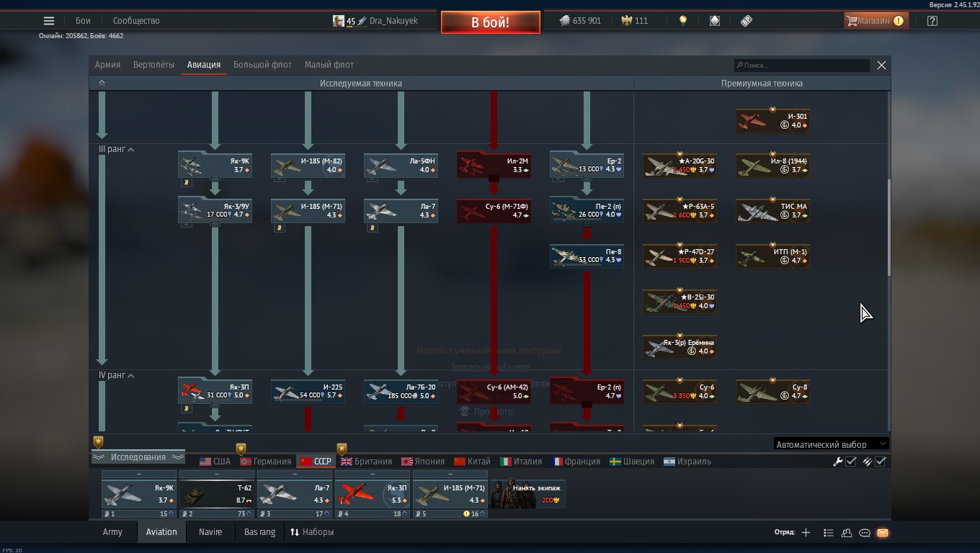This screenshot has width=980, height=553.
Task: Select the premium ТИС МА aircraft
Action: pos(772,210)
